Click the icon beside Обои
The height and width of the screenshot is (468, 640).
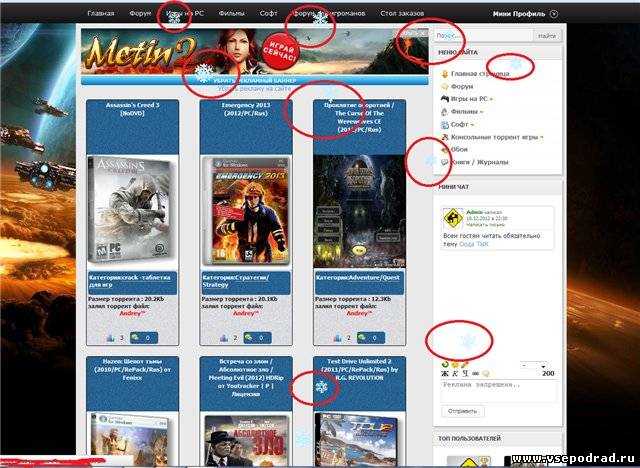pos(445,150)
